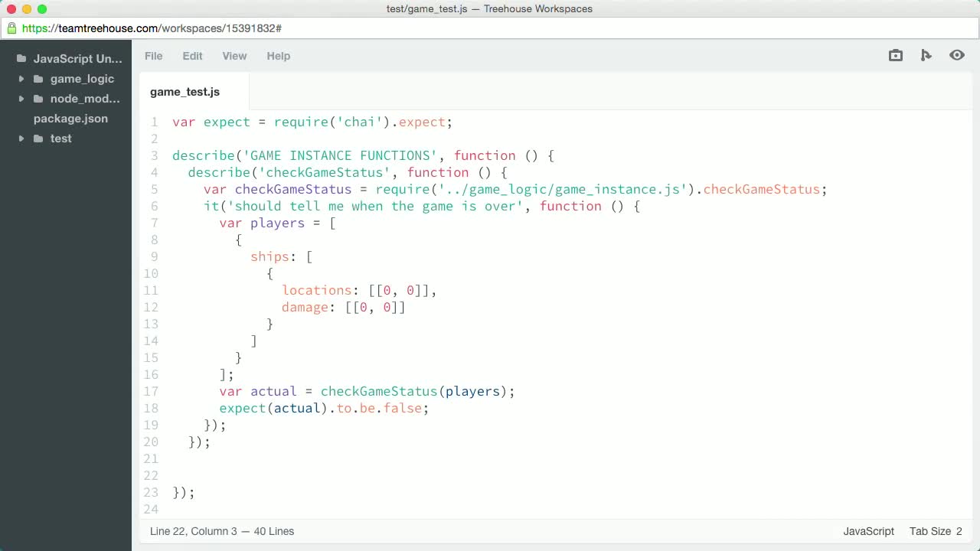
Task: Open package.json in the sidebar
Action: point(70,119)
